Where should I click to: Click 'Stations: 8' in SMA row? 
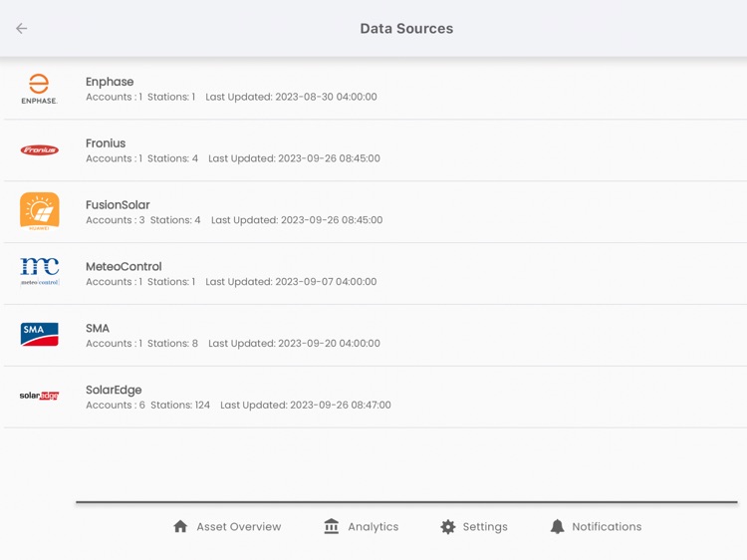pos(172,343)
